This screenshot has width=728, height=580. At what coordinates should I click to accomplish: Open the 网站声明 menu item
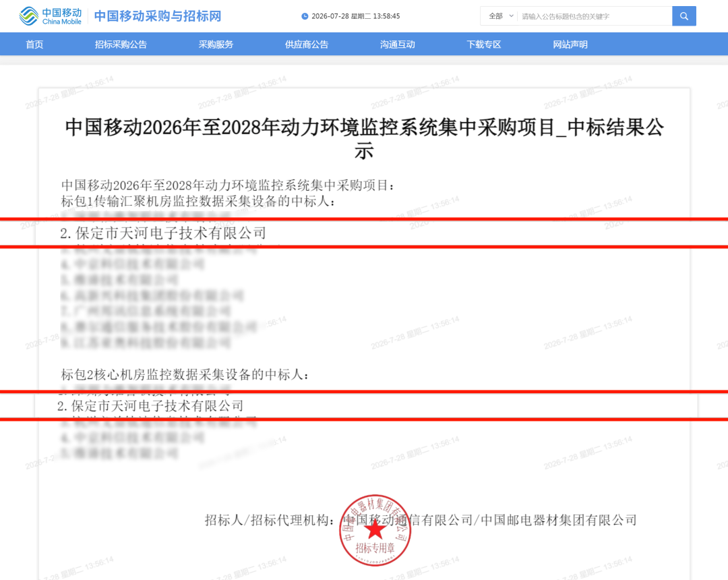570,45
